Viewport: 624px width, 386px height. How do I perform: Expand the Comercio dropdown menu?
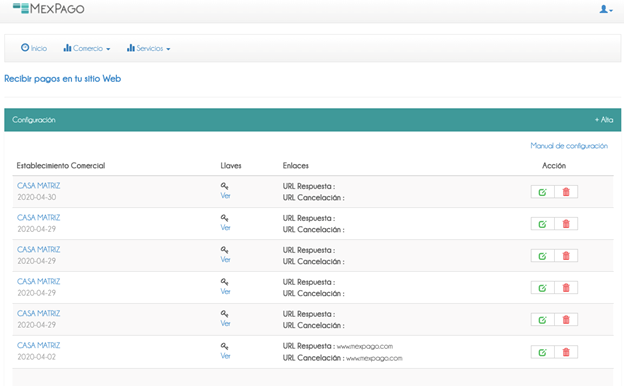tap(87, 48)
